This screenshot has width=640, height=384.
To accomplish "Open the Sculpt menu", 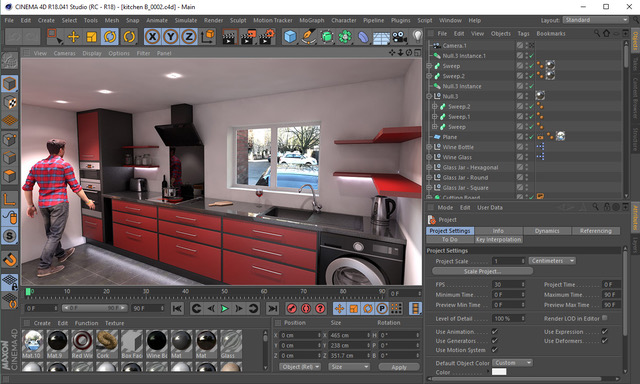I will pyautogui.click(x=238, y=20).
